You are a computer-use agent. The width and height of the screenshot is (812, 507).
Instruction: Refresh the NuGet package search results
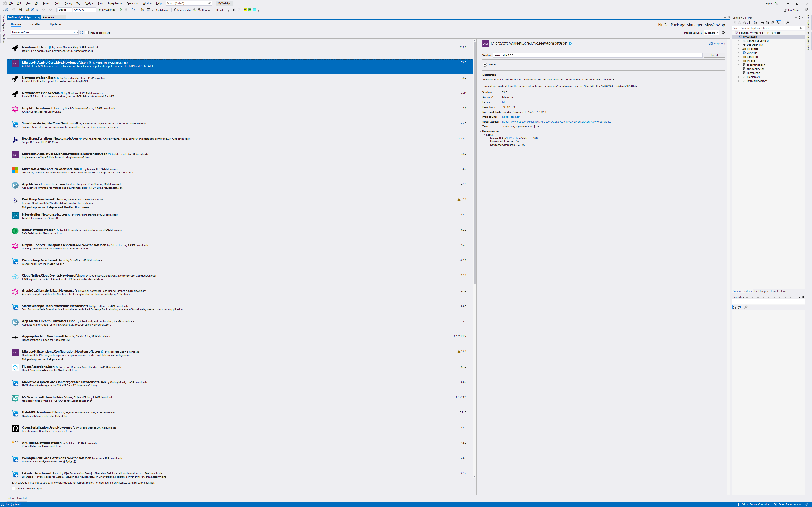[82, 33]
